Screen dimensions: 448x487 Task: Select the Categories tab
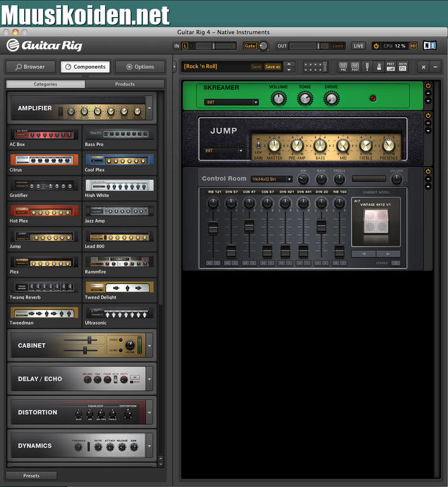pos(46,84)
